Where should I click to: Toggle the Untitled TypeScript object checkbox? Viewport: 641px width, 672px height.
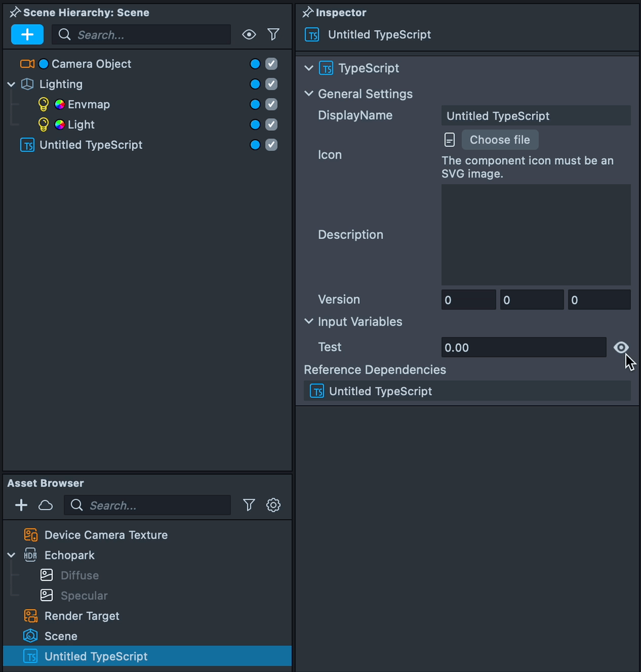(271, 145)
